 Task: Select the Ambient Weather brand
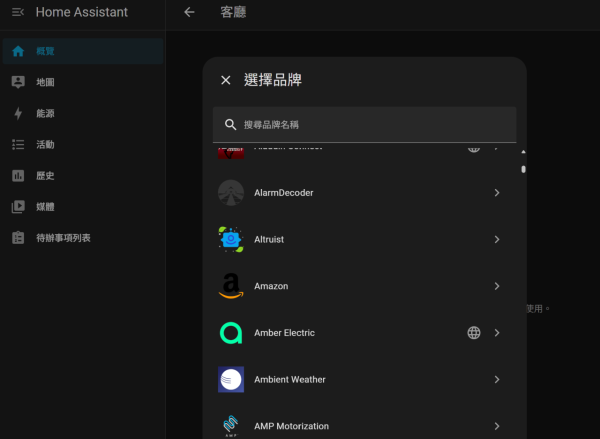(364, 379)
